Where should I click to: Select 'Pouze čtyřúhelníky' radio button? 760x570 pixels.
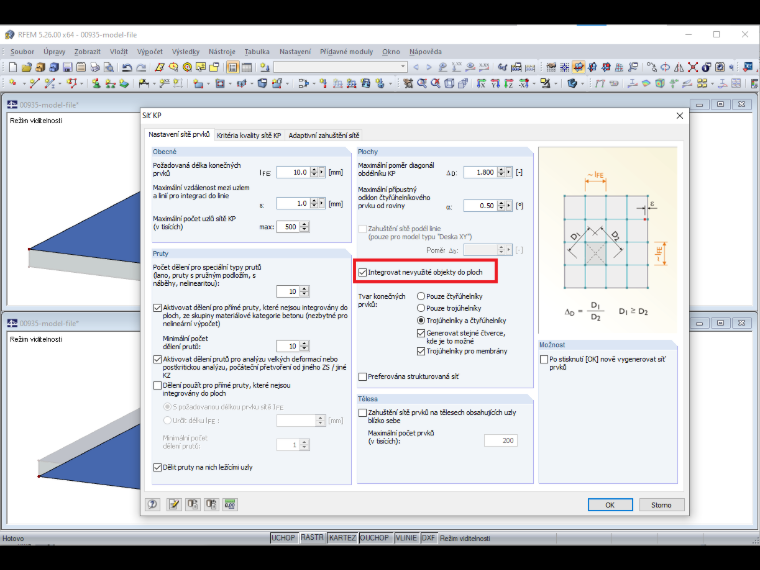[x=421, y=296]
